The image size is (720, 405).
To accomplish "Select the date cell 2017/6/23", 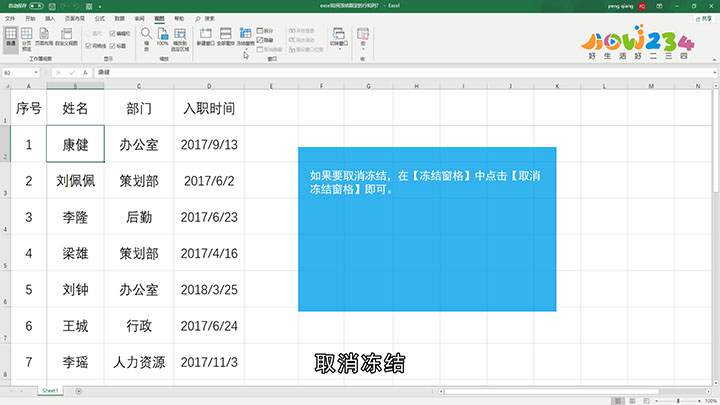I will tap(209, 217).
